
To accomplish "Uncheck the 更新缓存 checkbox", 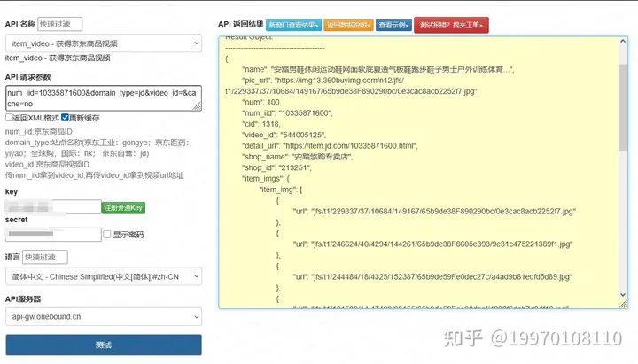I will tap(65, 118).
